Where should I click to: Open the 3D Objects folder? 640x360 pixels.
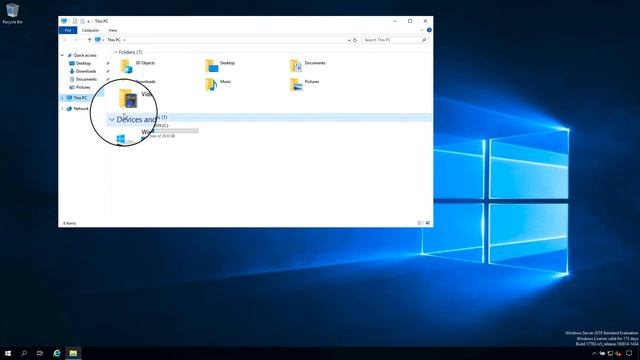[x=138, y=66]
